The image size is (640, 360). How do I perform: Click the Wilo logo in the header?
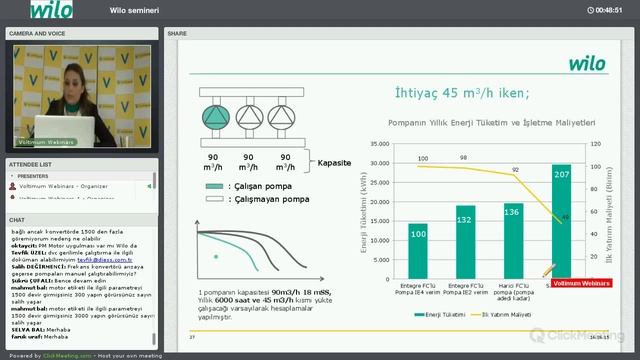point(52,9)
